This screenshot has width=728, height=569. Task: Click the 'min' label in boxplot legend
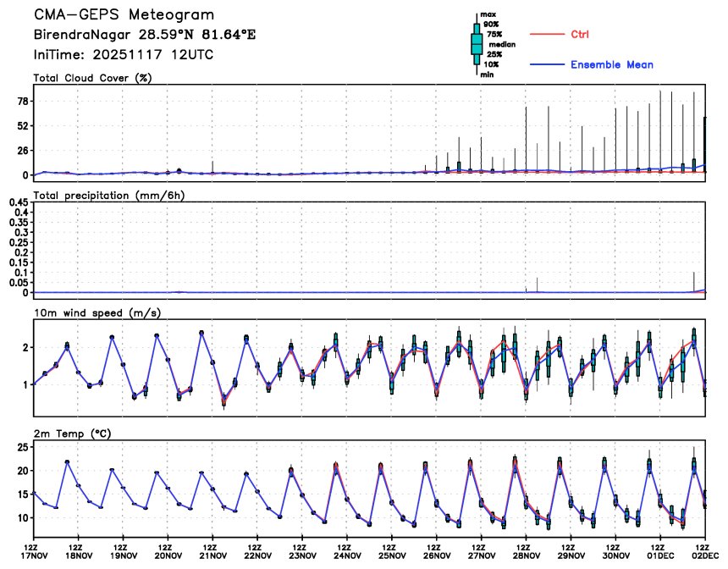pos(487,75)
